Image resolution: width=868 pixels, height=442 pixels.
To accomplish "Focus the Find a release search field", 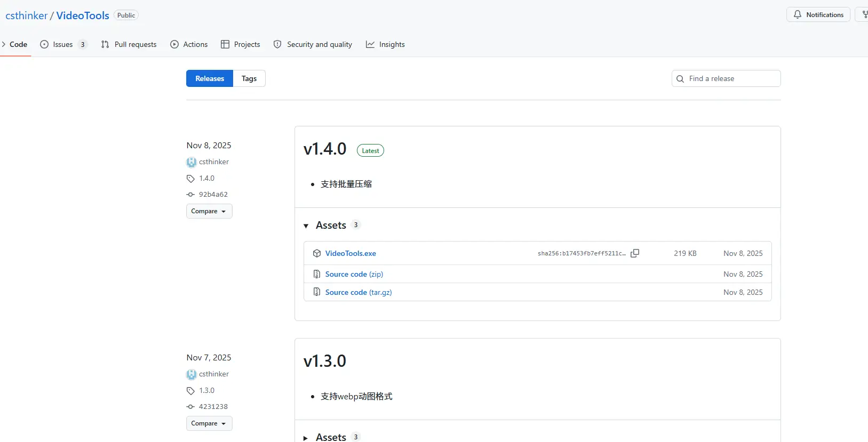I will 726,78.
